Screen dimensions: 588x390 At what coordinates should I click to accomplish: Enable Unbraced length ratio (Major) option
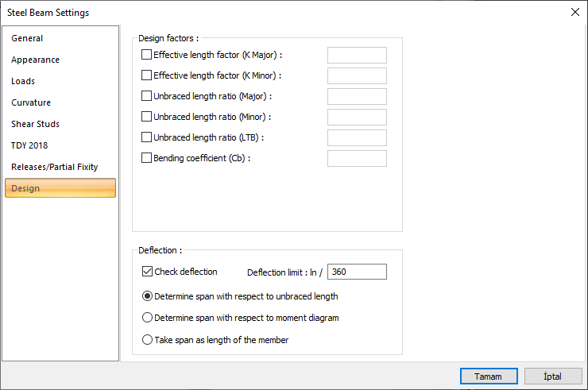146,96
